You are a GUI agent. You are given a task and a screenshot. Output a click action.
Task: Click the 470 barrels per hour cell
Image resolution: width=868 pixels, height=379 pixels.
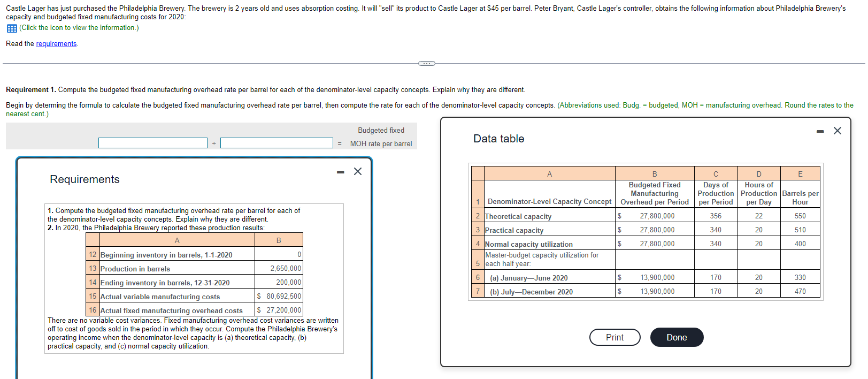(x=800, y=291)
